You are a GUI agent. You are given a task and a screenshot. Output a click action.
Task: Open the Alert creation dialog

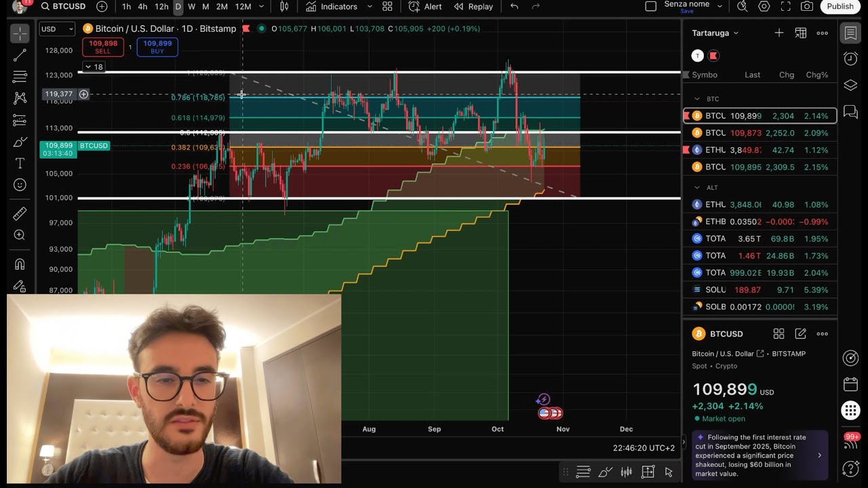(x=425, y=7)
